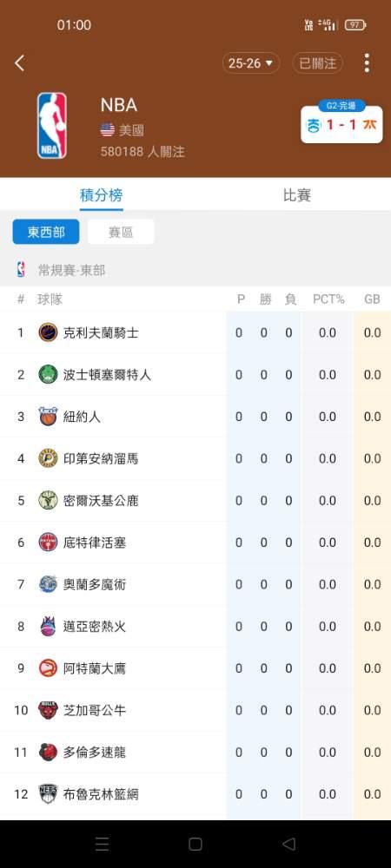Open the three-dot more options menu
This screenshot has width=391, height=868.
pos(367,63)
